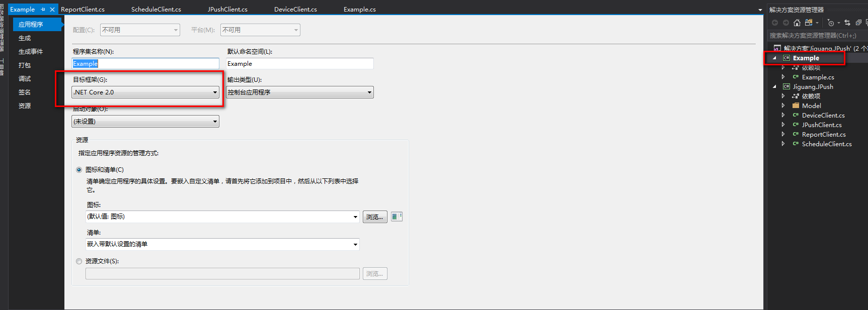The height and width of the screenshot is (310, 868).
Task: Click the Solution Explorer search box
Action: 818,36
